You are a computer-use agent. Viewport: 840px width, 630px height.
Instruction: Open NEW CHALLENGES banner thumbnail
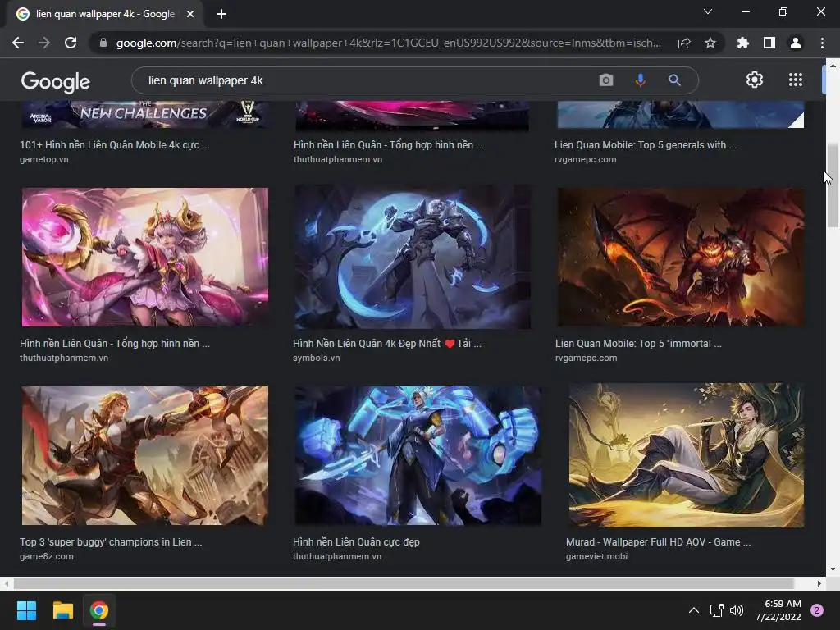tap(145, 114)
